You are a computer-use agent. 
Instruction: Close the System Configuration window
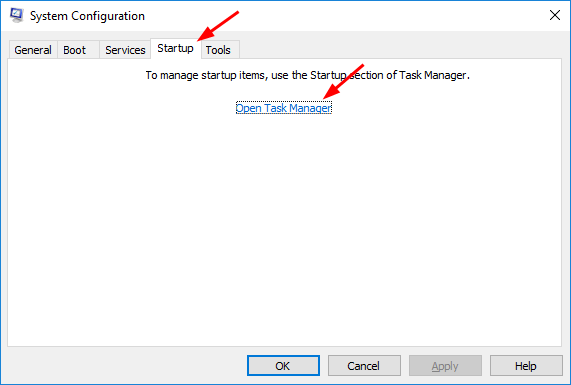point(555,15)
